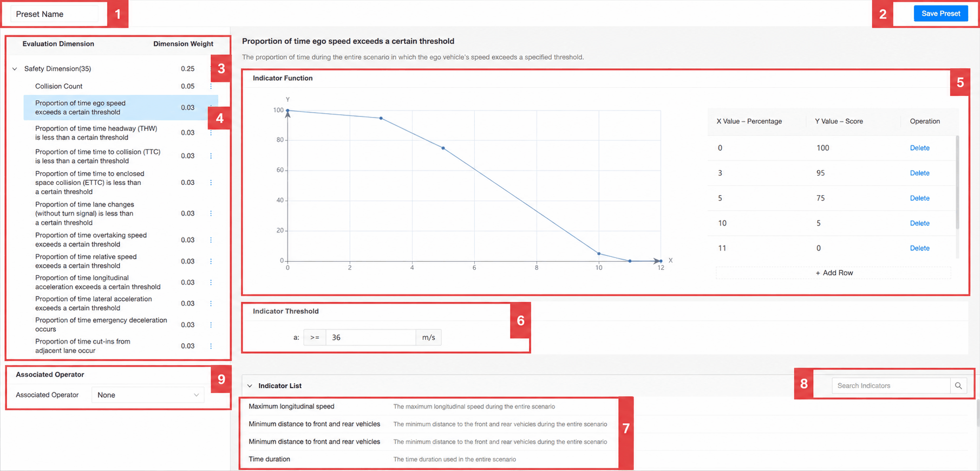980x471 pixels.
Task: Select the enclosed space collision (ETTC) indicator
Action: pyautogui.click(x=89, y=183)
